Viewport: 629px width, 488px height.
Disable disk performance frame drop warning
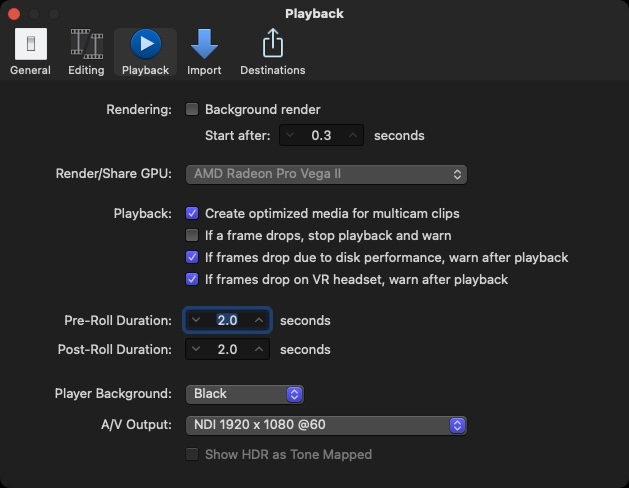pyautogui.click(x=193, y=257)
